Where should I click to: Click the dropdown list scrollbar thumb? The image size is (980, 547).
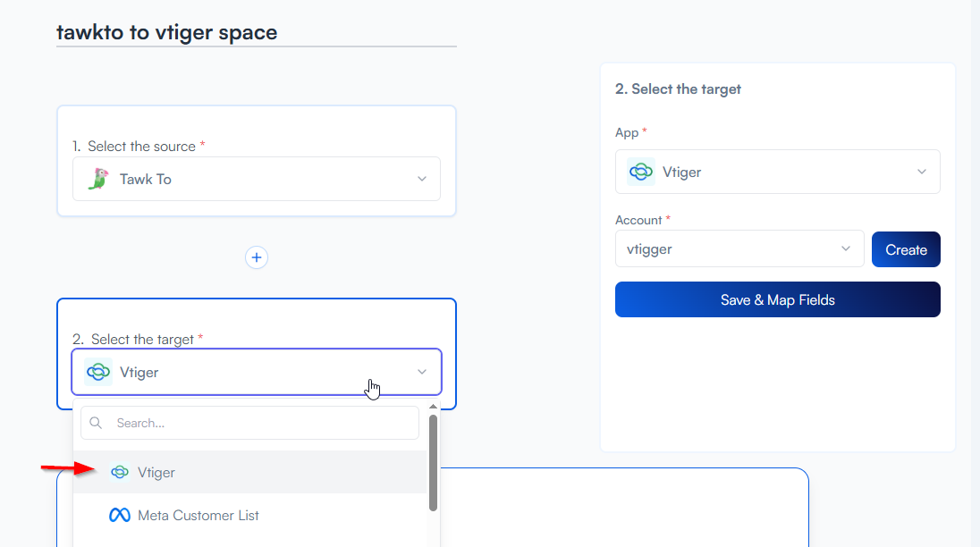pyautogui.click(x=434, y=461)
